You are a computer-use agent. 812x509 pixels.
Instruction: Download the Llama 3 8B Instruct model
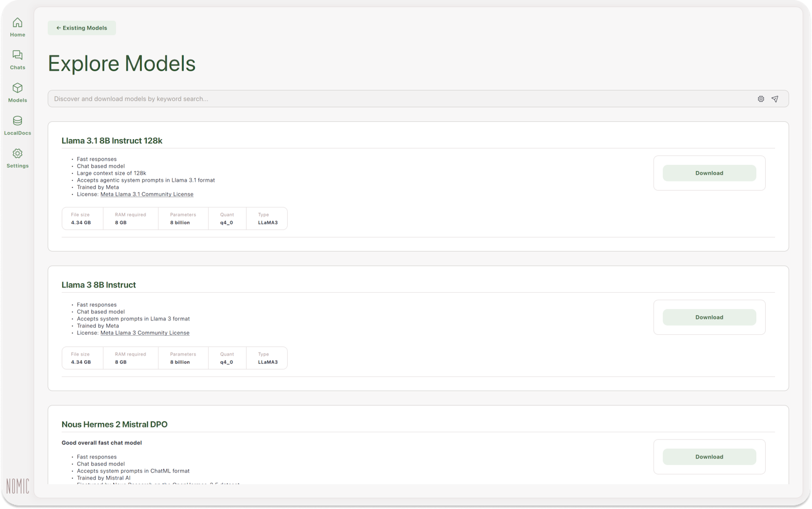tap(709, 317)
